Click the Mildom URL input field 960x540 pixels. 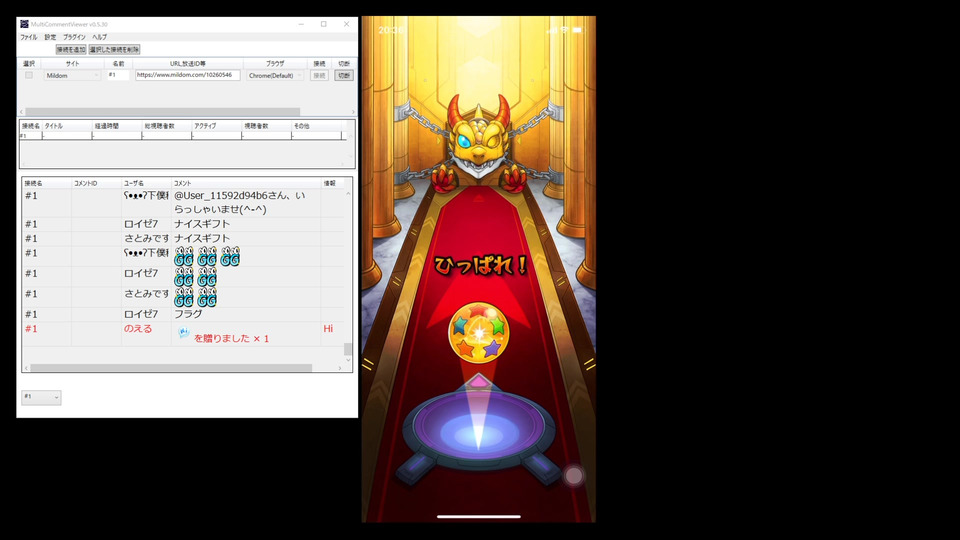coord(187,75)
